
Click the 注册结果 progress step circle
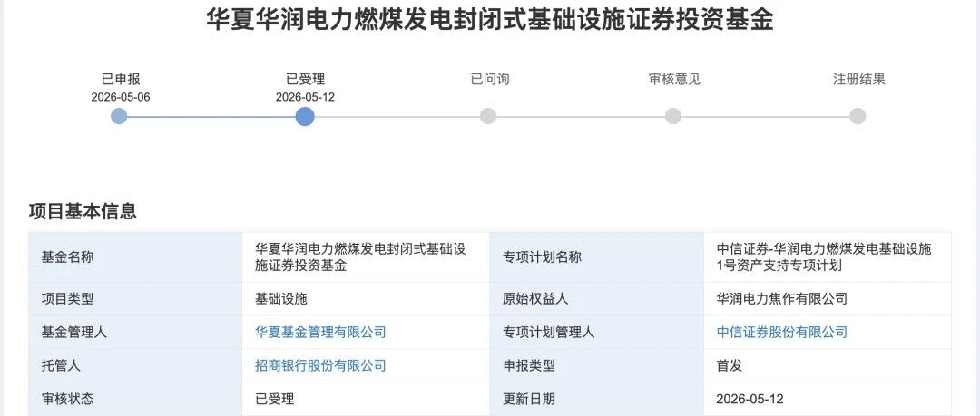(858, 116)
